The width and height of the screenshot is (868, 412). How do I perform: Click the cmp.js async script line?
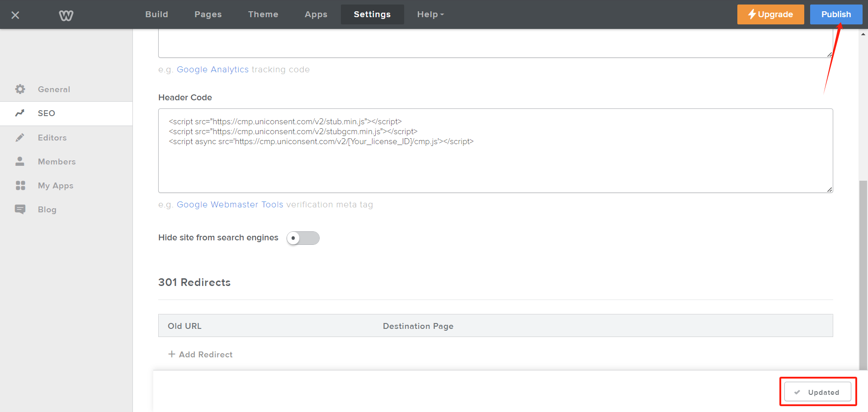pyautogui.click(x=321, y=141)
